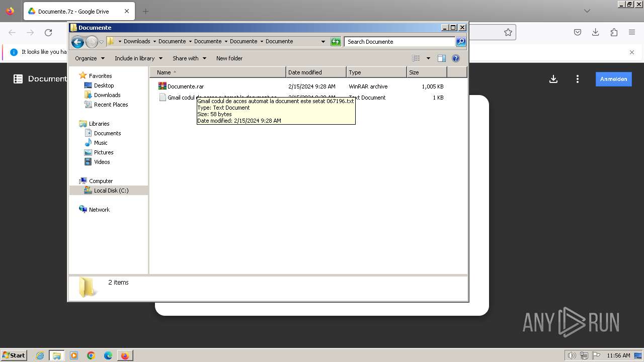Create a New folder

[x=229, y=58]
